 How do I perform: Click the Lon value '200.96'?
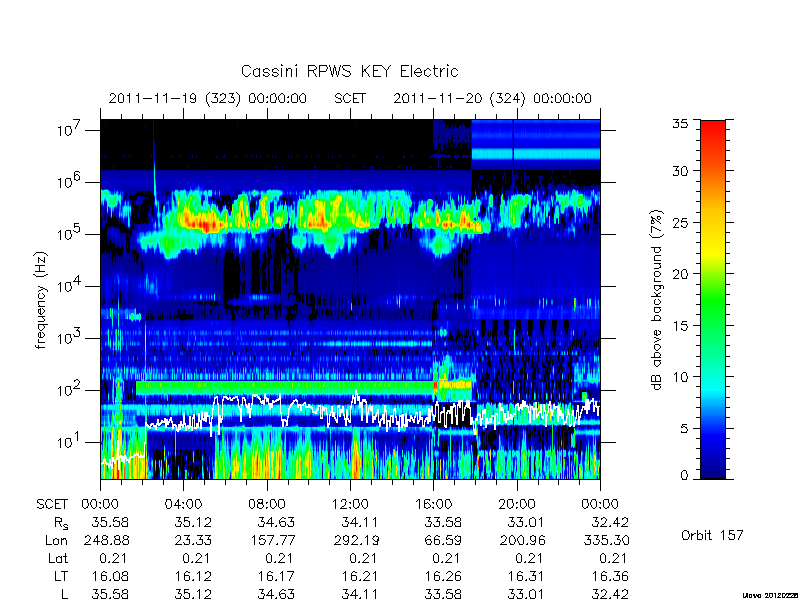pos(522,540)
